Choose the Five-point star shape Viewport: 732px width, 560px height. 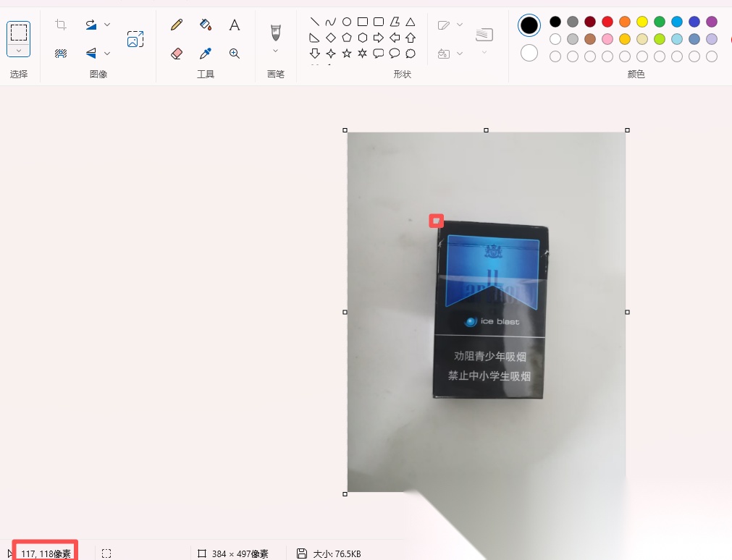tap(346, 54)
